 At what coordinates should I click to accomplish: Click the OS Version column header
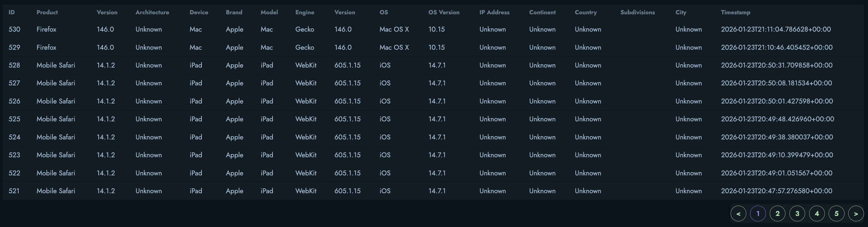(x=444, y=12)
